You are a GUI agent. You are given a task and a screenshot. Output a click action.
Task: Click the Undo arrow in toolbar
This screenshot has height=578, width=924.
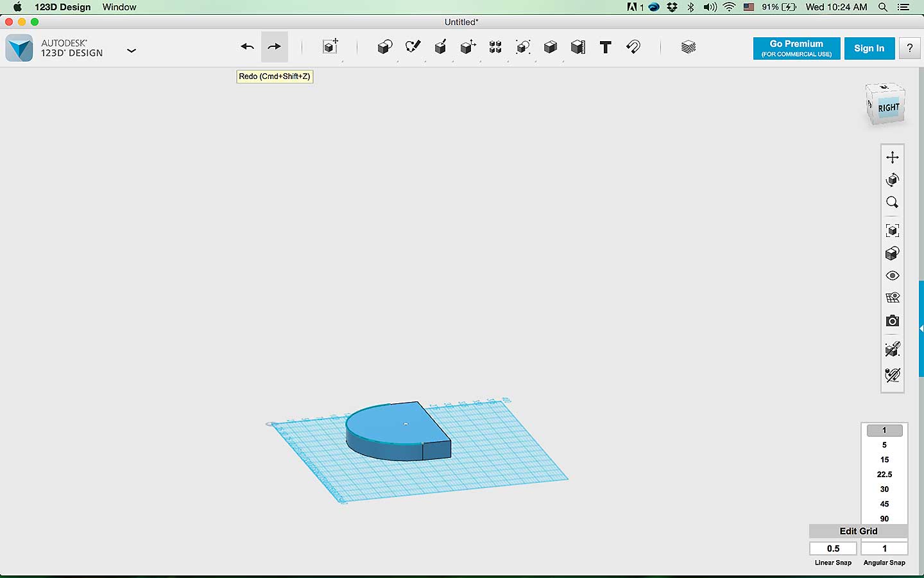(248, 47)
